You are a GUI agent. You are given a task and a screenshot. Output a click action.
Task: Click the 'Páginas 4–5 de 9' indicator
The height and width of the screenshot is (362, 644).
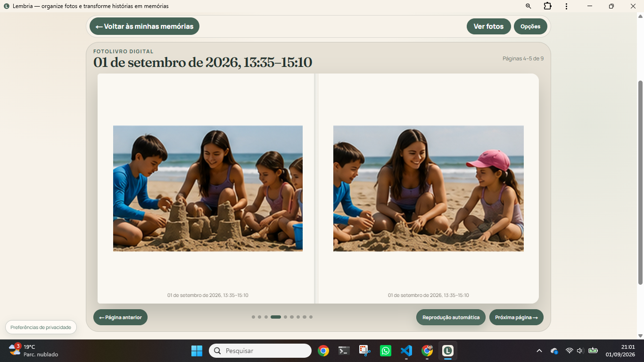(x=523, y=58)
